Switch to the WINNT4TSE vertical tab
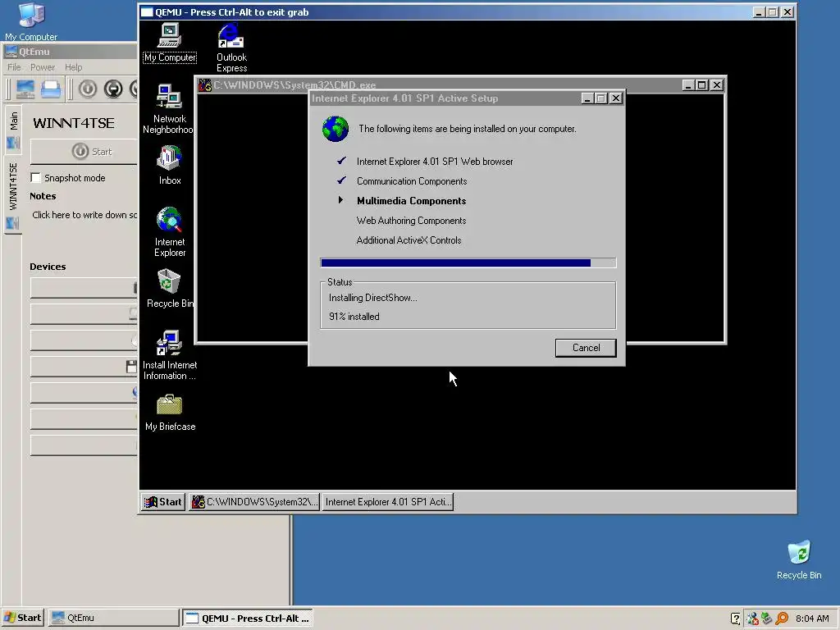Viewport: 840px width, 630px height. 13,194
